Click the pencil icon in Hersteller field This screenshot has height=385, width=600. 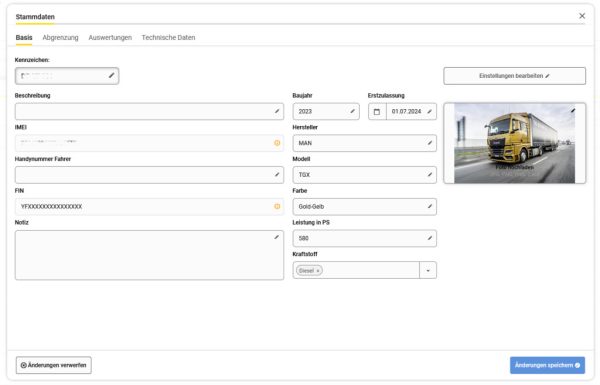430,143
